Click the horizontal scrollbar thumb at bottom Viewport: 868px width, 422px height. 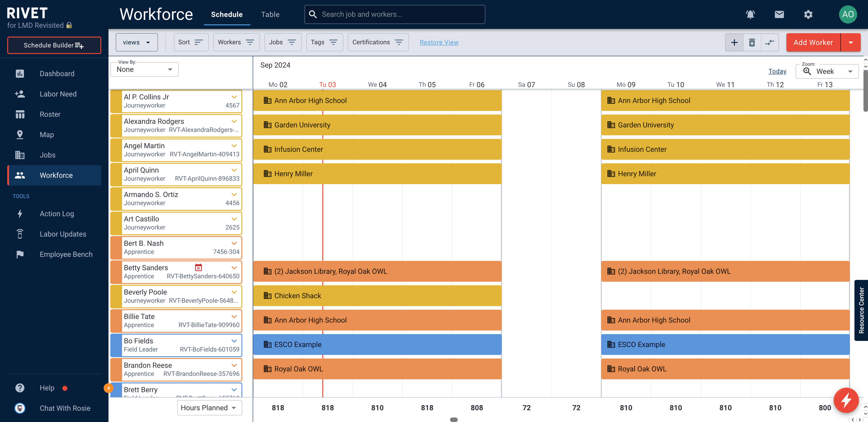(x=453, y=420)
